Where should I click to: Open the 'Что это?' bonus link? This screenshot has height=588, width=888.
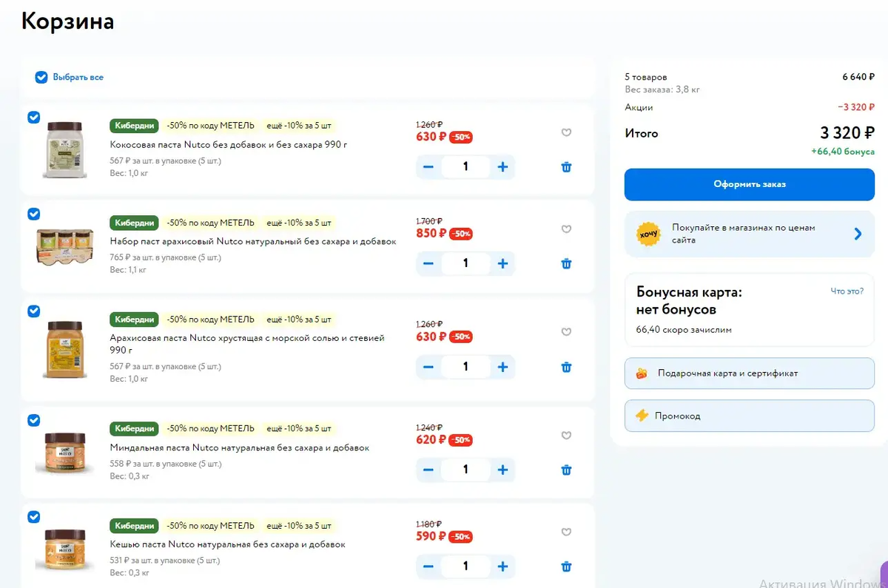847,291
